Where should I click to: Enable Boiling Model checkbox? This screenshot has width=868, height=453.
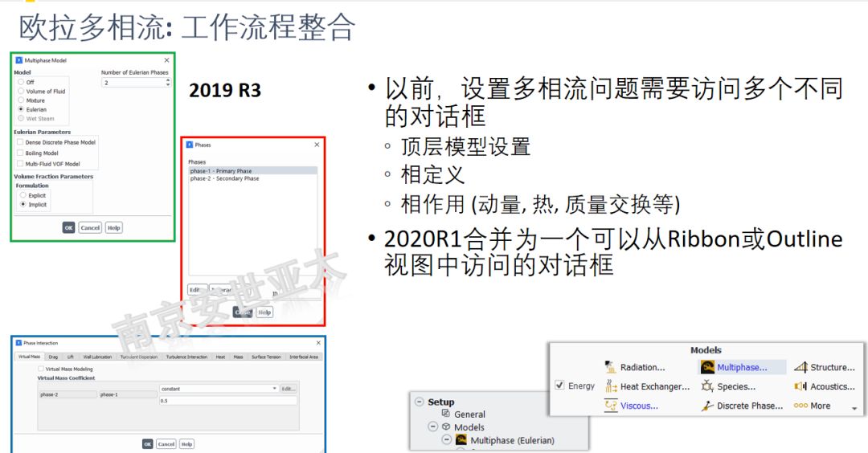point(20,153)
